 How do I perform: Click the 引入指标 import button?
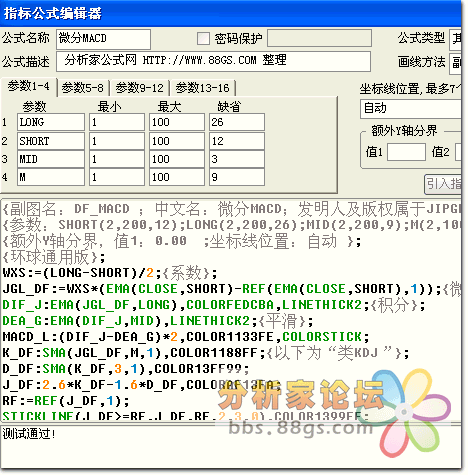coord(443,184)
